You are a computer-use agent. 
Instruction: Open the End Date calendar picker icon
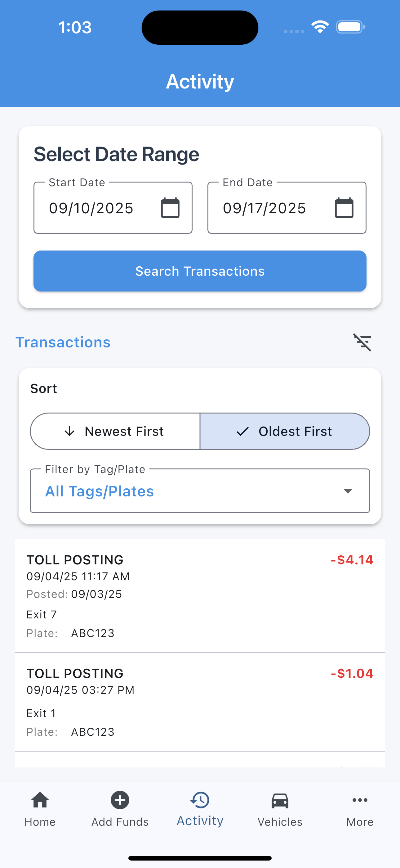coord(344,208)
